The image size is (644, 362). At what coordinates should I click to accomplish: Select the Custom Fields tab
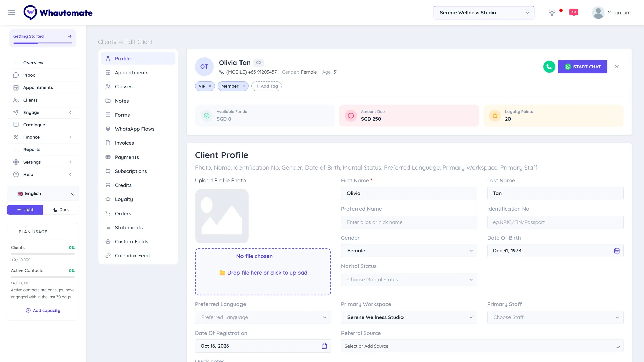click(138, 241)
